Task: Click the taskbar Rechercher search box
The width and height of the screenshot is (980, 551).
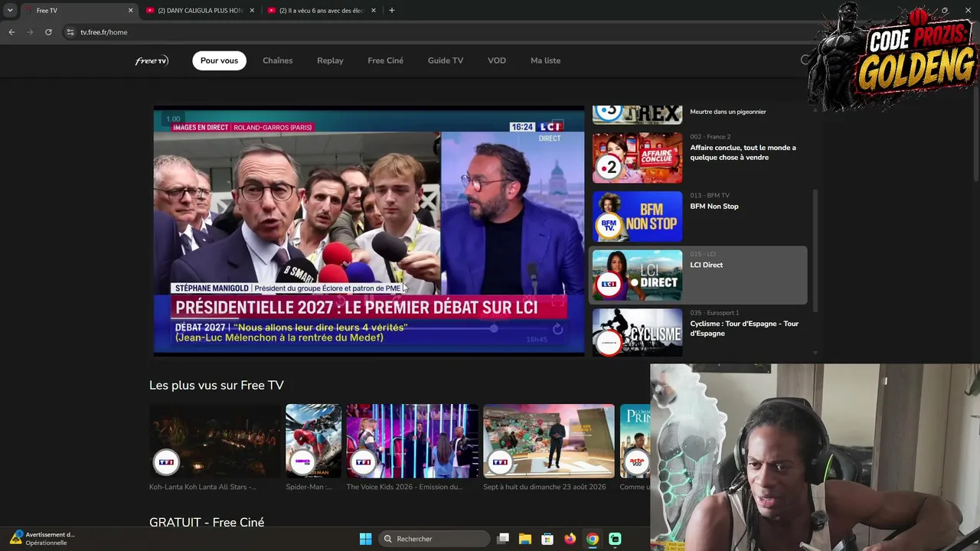Action: (435, 539)
